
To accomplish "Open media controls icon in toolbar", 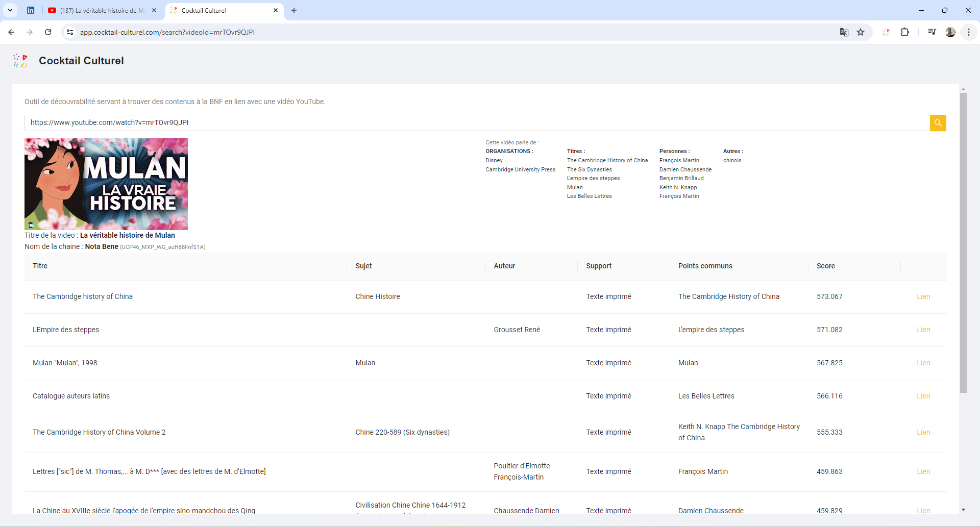I will click(932, 32).
